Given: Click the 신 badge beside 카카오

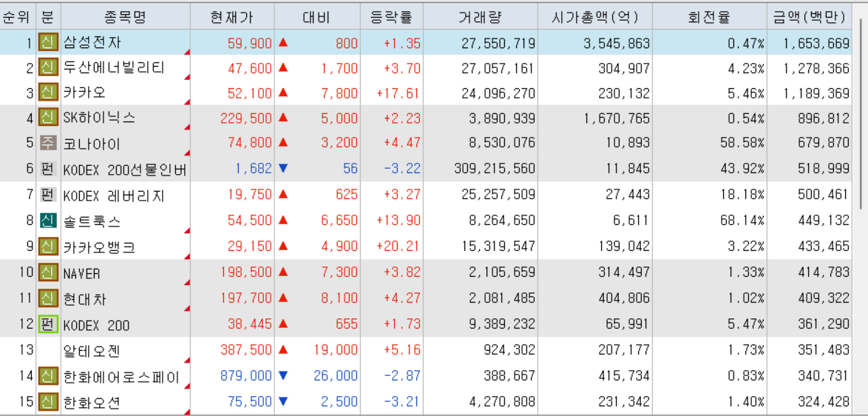Looking at the screenshot, I should point(48,93).
